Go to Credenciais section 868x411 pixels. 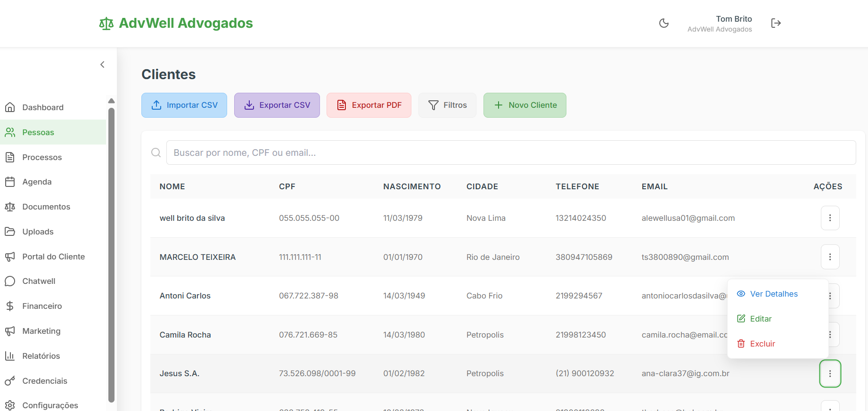(x=53, y=381)
